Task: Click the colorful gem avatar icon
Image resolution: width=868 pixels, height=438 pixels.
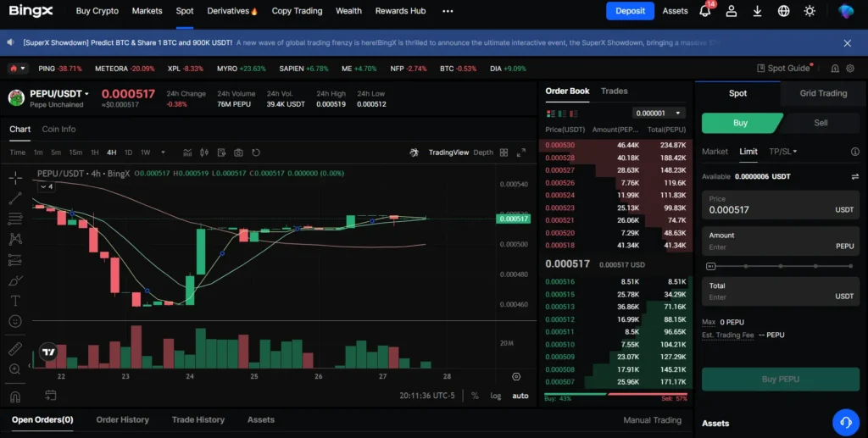Action: [x=845, y=11]
